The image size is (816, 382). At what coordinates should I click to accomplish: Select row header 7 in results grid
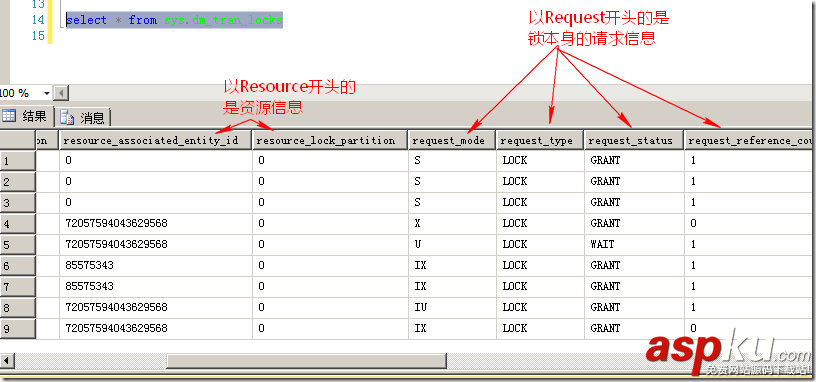click(x=18, y=287)
